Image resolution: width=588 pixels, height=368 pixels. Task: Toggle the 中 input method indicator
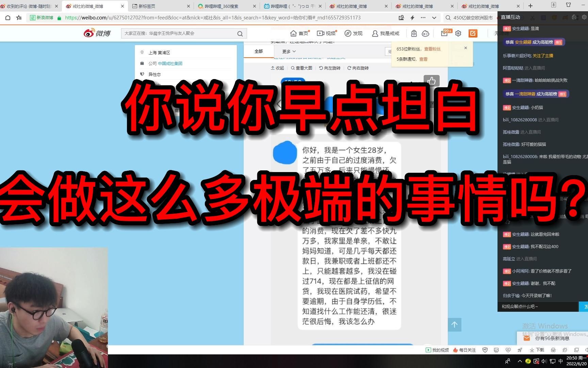pos(561,361)
